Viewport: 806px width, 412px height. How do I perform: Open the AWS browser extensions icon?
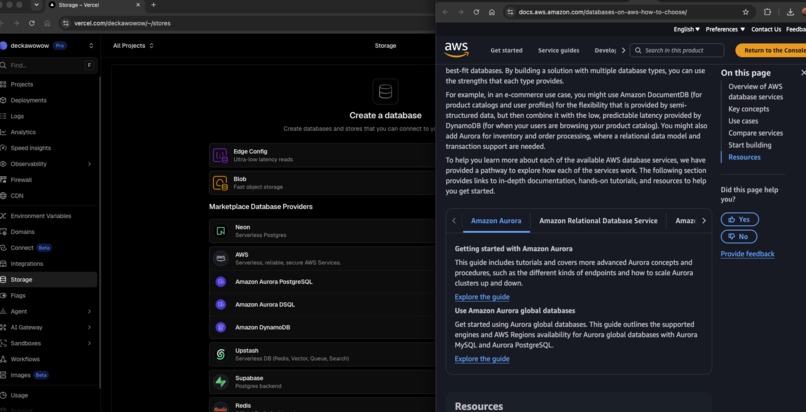pos(767,12)
